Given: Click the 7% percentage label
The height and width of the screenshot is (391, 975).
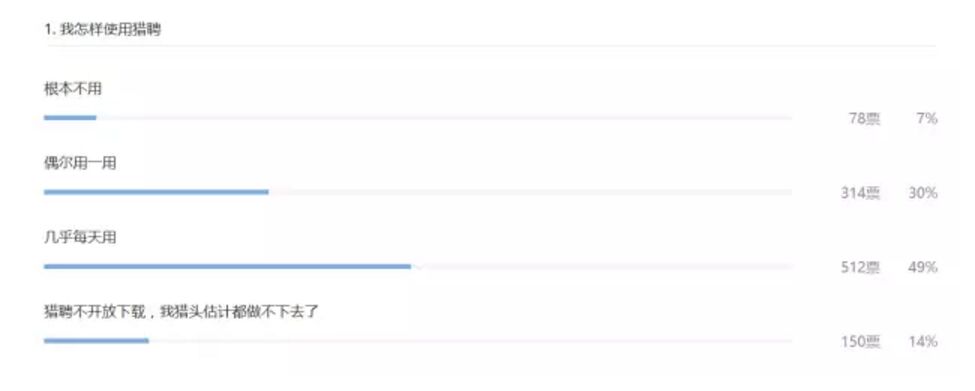Looking at the screenshot, I should point(926,118).
